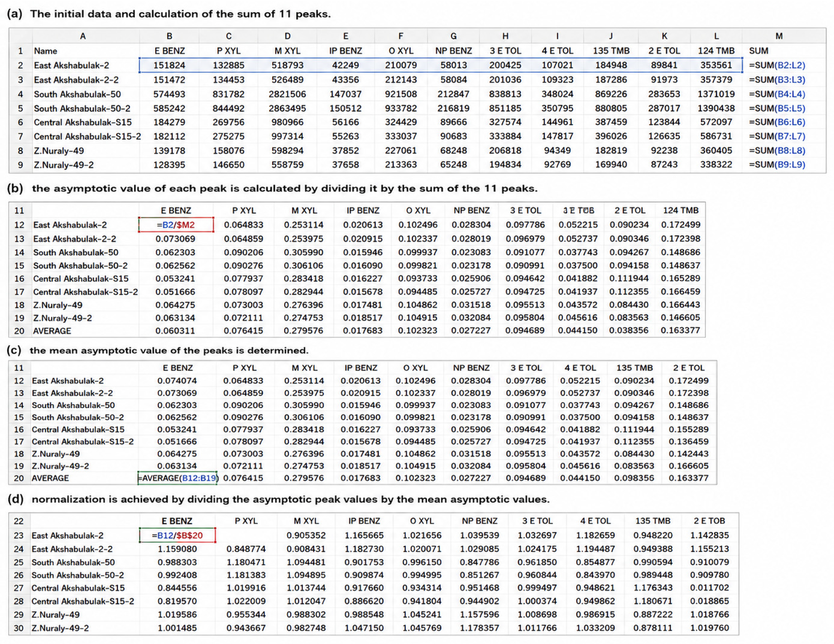834x644 pixels.
Task: Select the cell containing 0.136459
Action: tap(689, 442)
